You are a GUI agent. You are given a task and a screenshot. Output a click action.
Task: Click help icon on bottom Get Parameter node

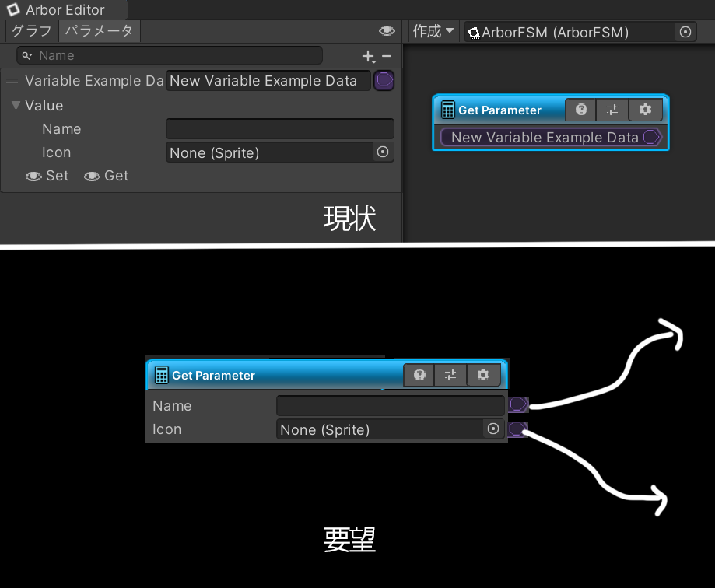420,375
